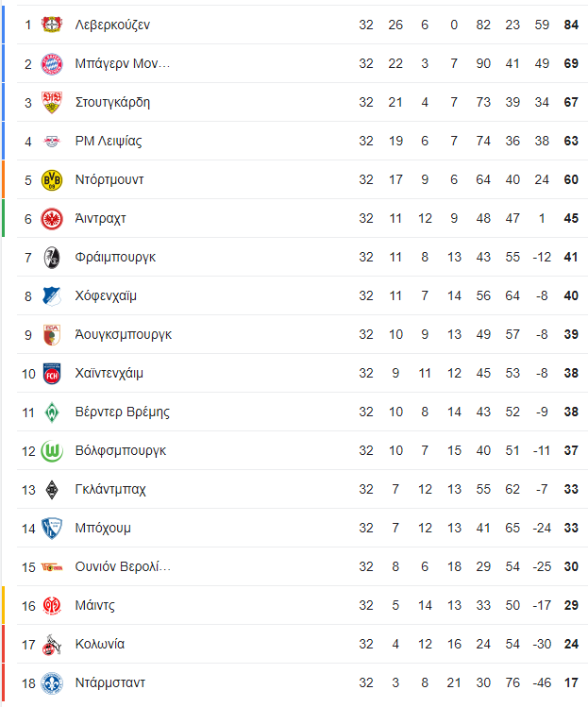
Task: Click the Bayern Munich club crest
Action: click(x=52, y=63)
